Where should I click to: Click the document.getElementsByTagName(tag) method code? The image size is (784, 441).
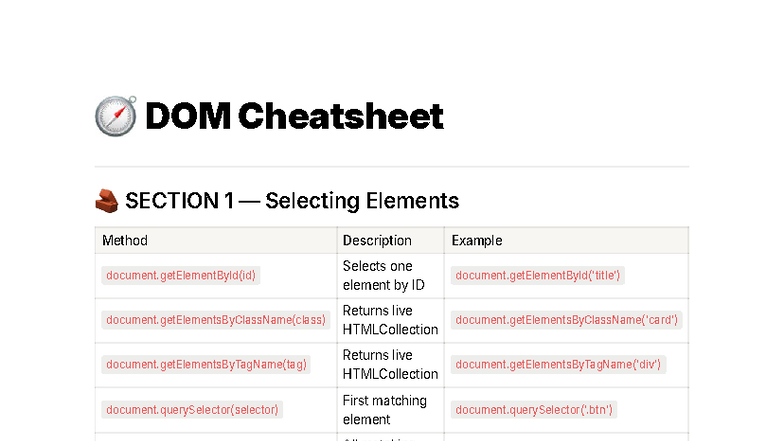click(x=206, y=365)
